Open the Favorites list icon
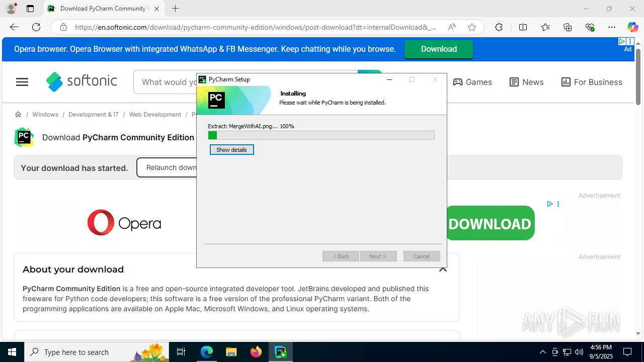 pyautogui.click(x=545, y=27)
